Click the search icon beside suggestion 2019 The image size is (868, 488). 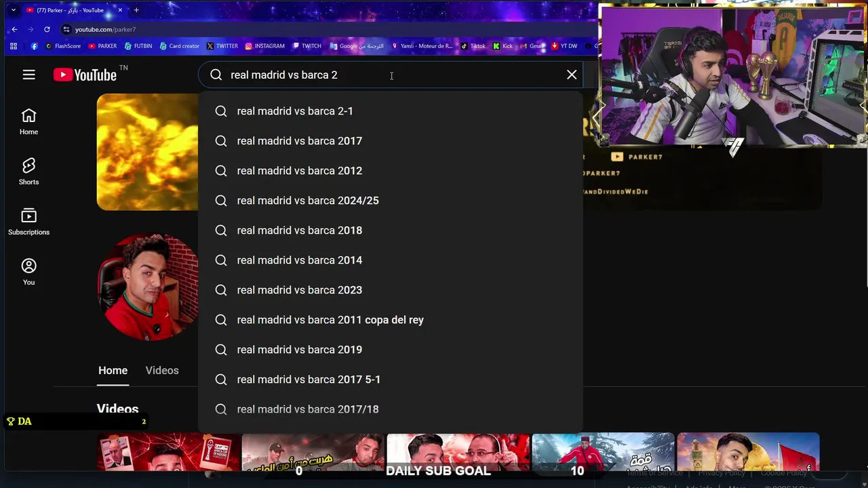point(221,350)
